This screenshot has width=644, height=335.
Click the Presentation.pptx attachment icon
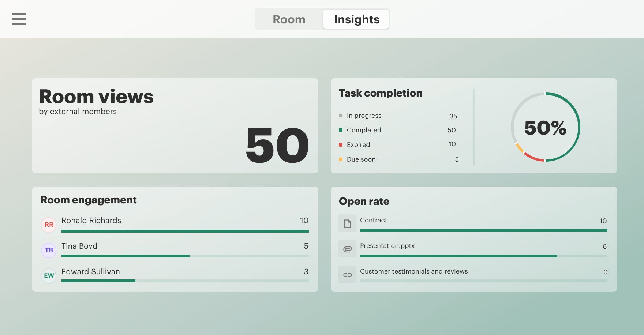[347, 249]
